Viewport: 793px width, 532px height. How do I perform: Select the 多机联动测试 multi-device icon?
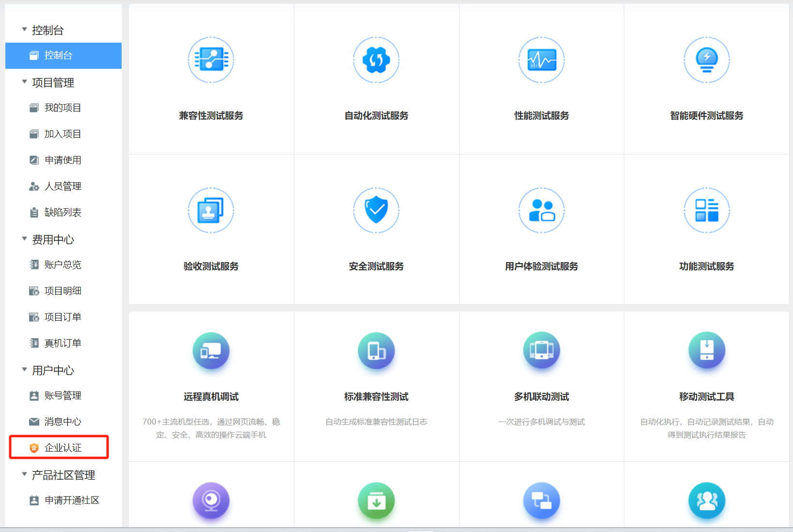(x=541, y=351)
